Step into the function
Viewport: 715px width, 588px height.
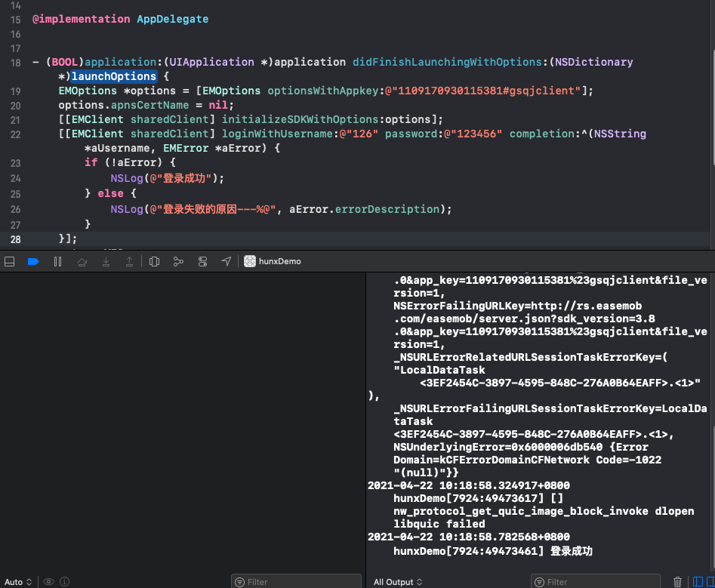click(106, 262)
